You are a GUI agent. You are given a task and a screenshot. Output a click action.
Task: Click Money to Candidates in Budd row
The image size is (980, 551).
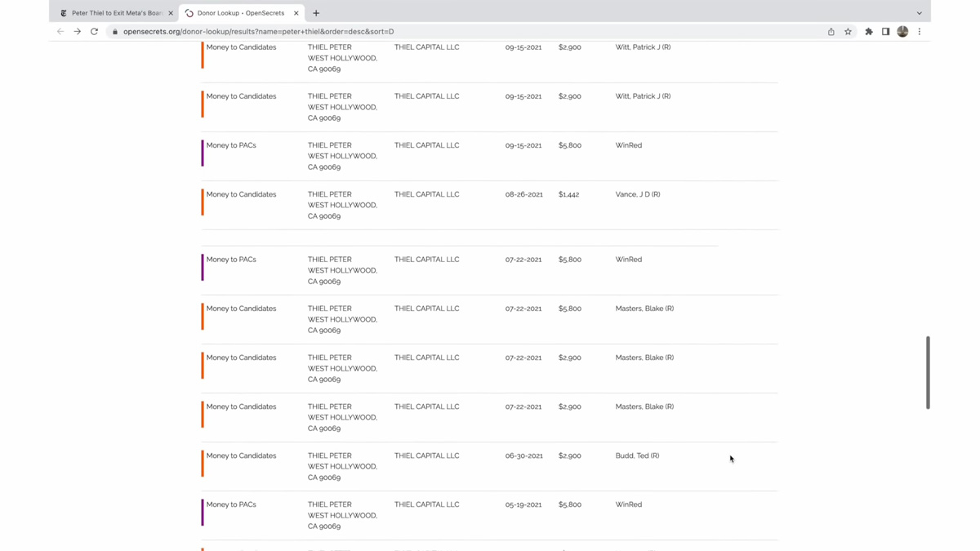pyautogui.click(x=241, y=455)
